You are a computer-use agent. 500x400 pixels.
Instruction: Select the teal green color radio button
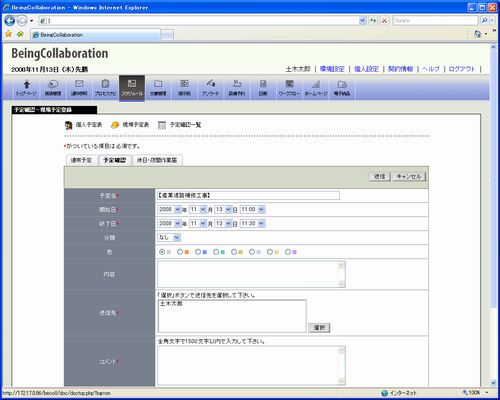tap(216, 252)
